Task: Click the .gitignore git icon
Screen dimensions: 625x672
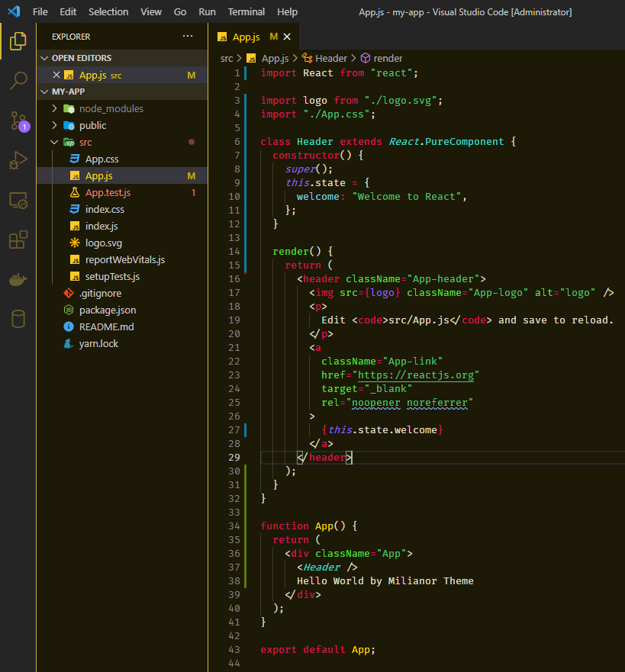Action: 69,293
